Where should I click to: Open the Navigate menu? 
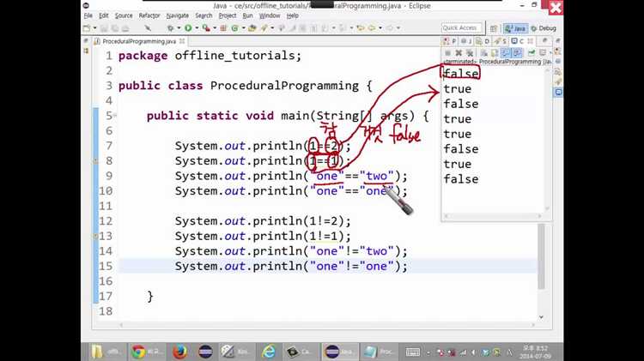pos(178,15)
